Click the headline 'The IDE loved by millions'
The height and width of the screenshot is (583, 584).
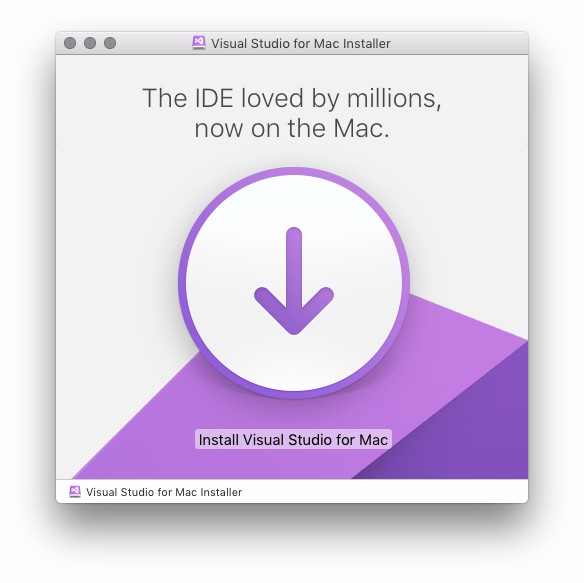coord(292,98)
